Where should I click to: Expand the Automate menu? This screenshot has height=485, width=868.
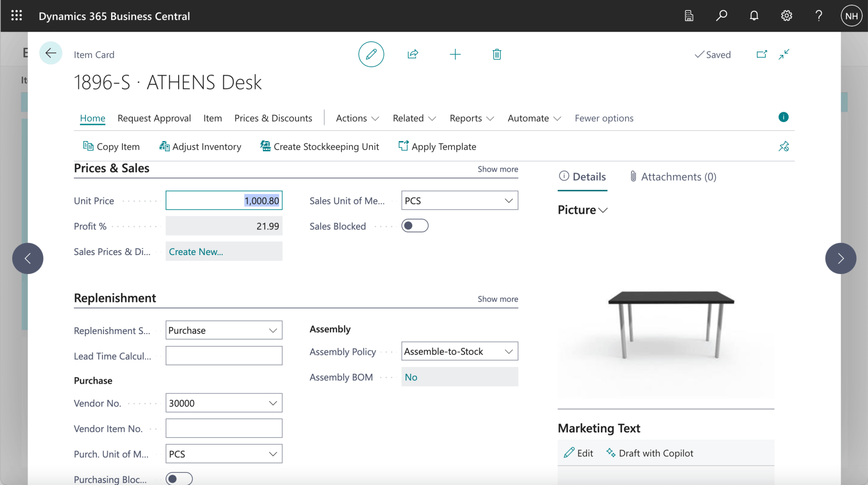(x=534, y=118)
